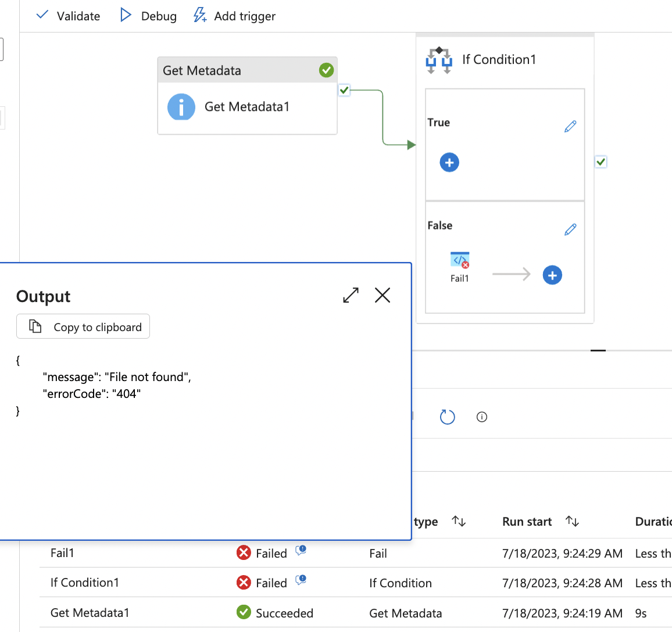This screenshot has width=672, height=632.
Task: Click the Succeeded icon for Get Metadata1
Action: pos(244,612)
